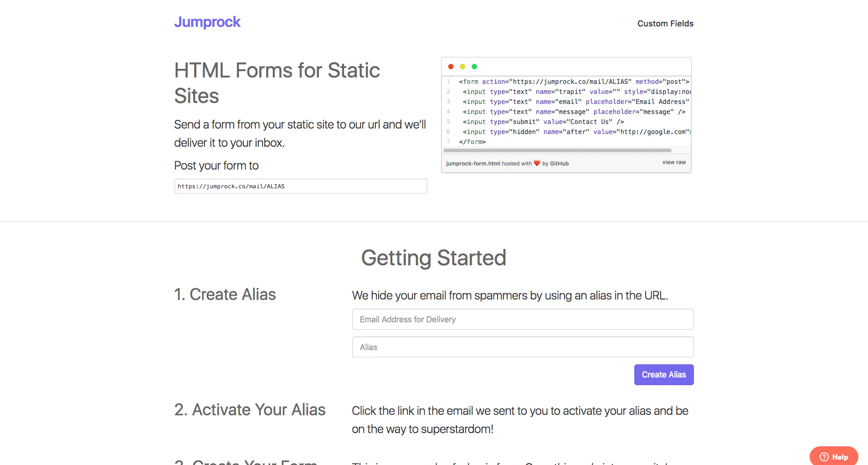The image size is (868, 465).
Task: Click the horizontal scrollbar under the code
Action: 557,150
